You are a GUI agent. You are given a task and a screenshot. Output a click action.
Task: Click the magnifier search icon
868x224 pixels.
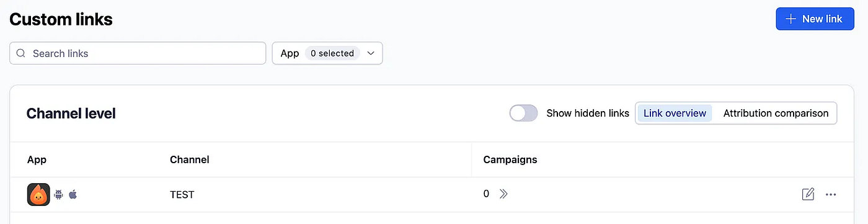tap(20, 53)
